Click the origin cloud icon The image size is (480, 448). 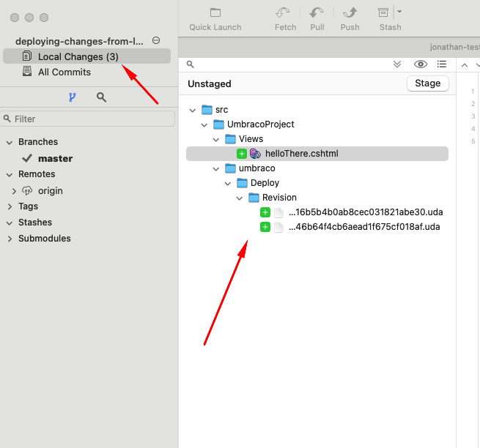[x=27, y=190]
